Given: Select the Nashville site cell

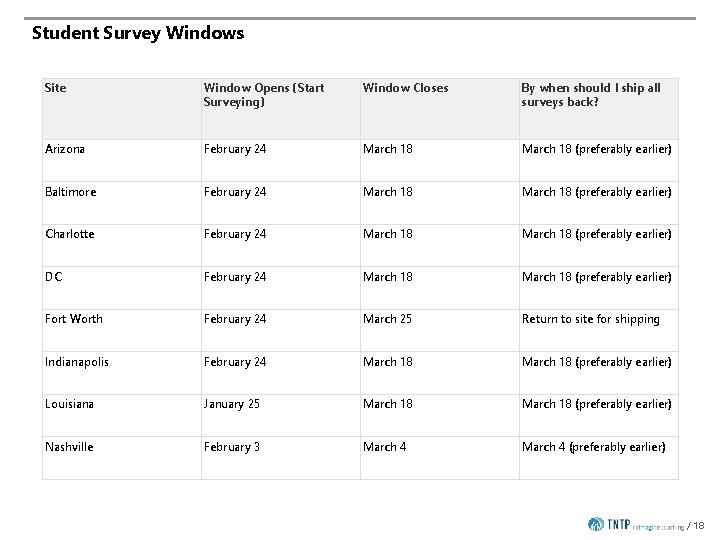Looking at the screenshot, I should coord(69,447).
